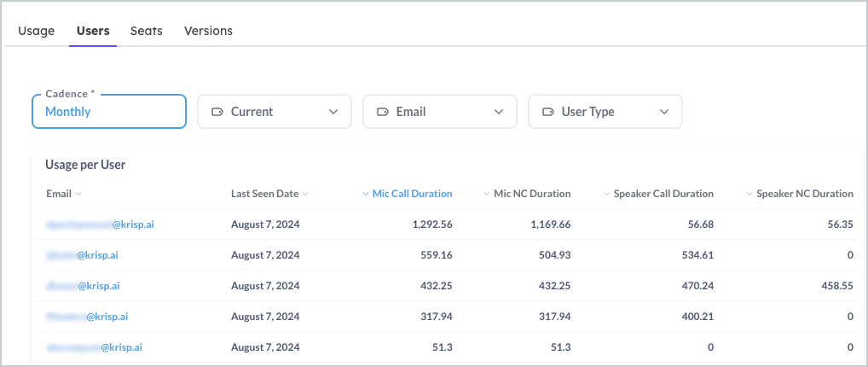Click sort chevron beside Last Seen Date
This screenshot has width=868, height=367.
(x=305, y=194)
